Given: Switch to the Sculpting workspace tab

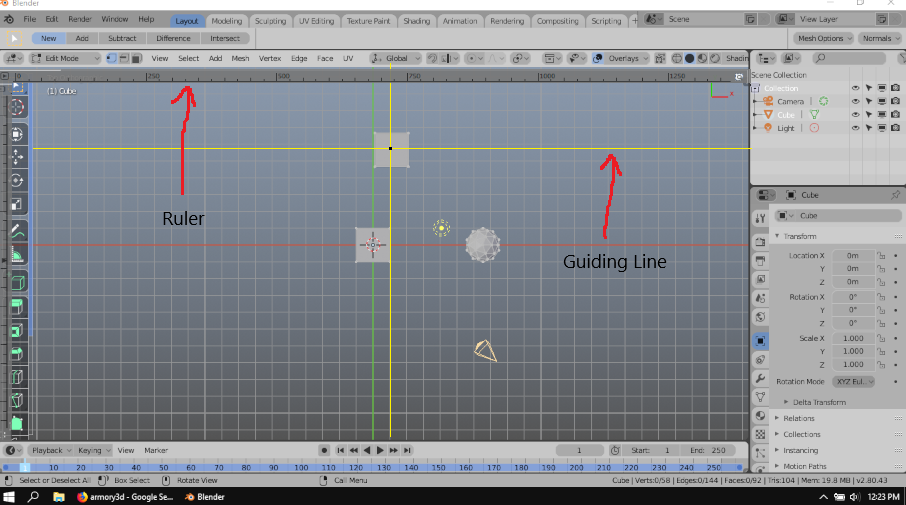Looking at the screenshot, I should [x=270, y=21].
